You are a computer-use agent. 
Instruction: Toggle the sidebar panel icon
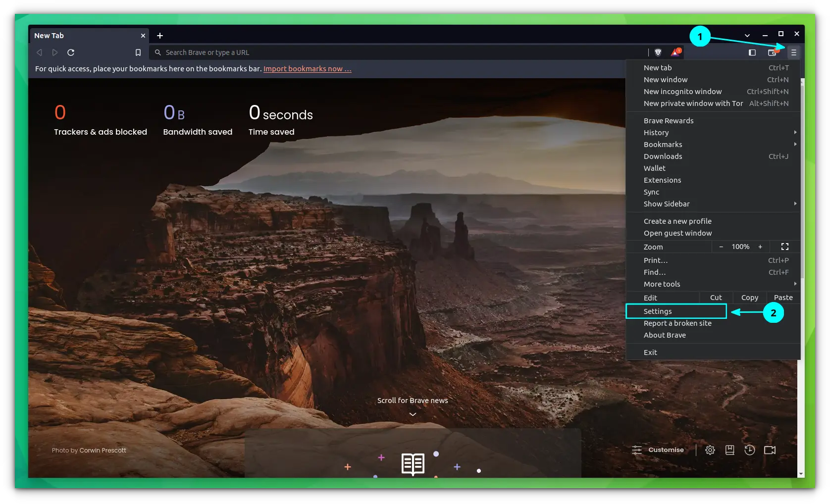[x=752, y=52]
